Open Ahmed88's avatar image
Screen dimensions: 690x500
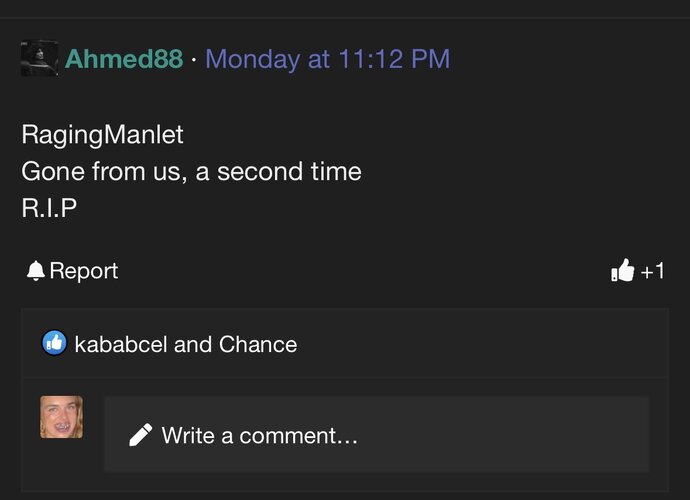coord(39,58)
